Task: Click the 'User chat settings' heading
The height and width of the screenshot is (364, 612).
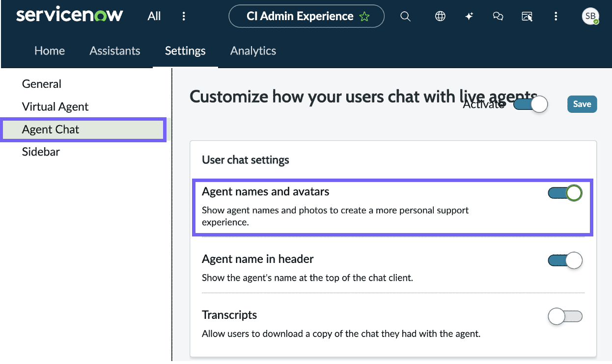Action: click(x=246, y=160)
